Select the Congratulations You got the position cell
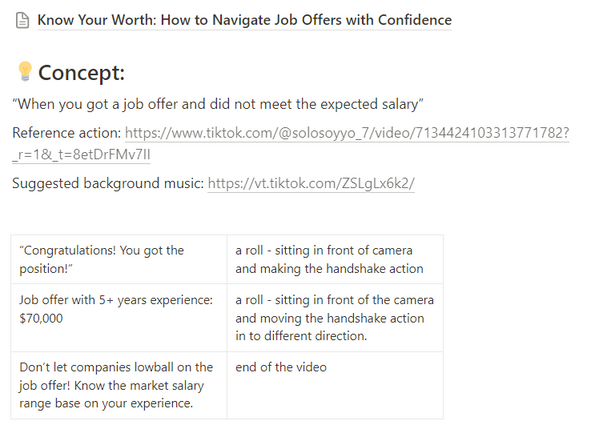The height and width of the screenshot is (429, 591). (119, 259)
